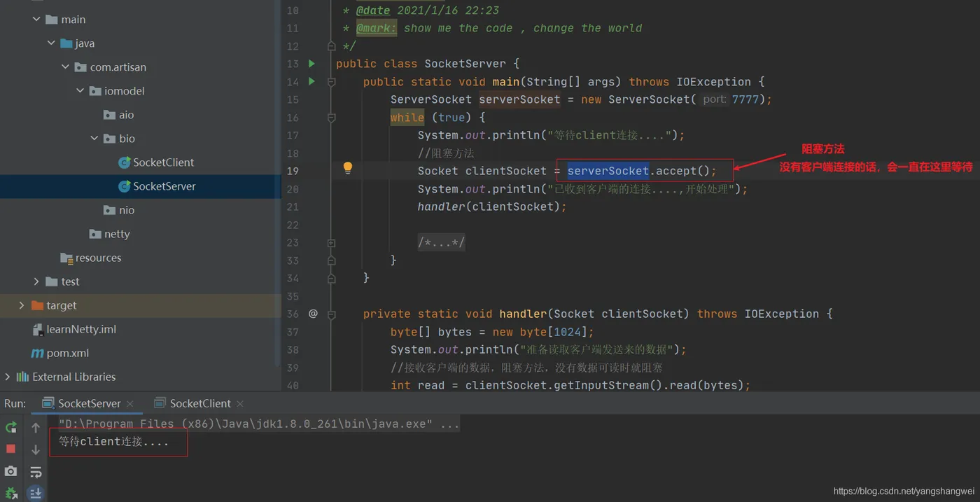980x502 pixels.
Task: Unfold the block at line 23 gutter
Action: pyautogui.click(x=332, y=243)
